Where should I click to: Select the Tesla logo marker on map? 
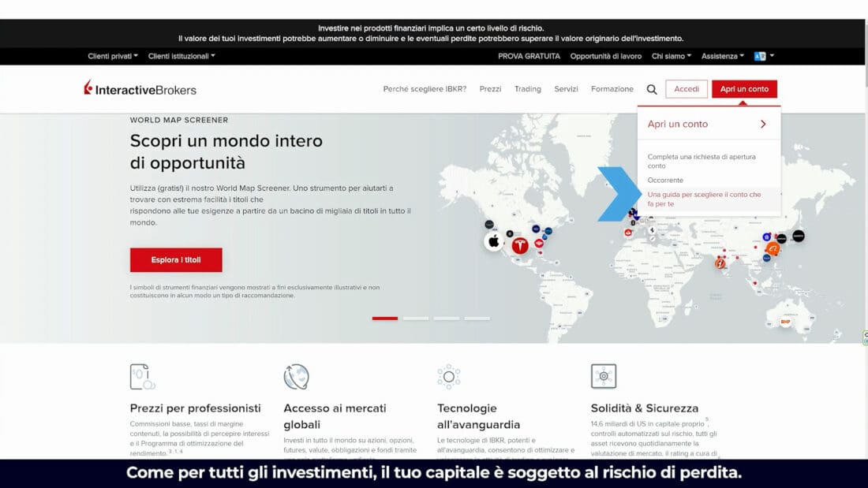(520, 246)
